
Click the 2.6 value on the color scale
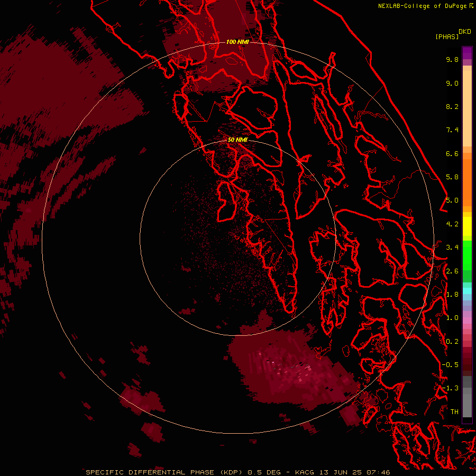(x=452, y=271)
